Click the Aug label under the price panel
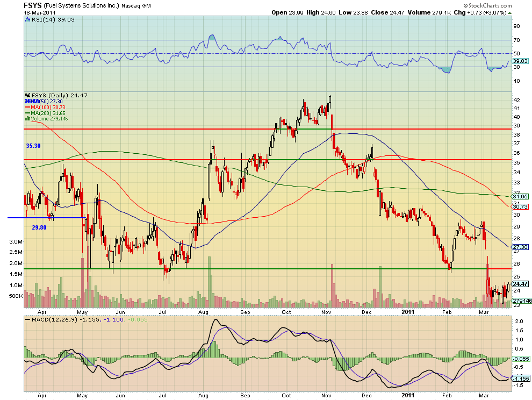This screenshot has height=400, width=532. [x=203, y=312]
